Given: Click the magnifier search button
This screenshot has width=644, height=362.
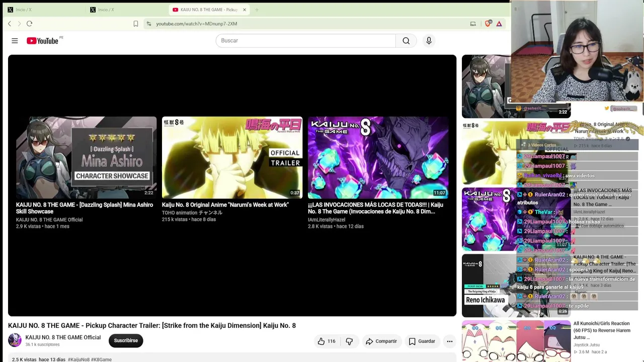Looking at the screenshot, I should tap(406, 41).
